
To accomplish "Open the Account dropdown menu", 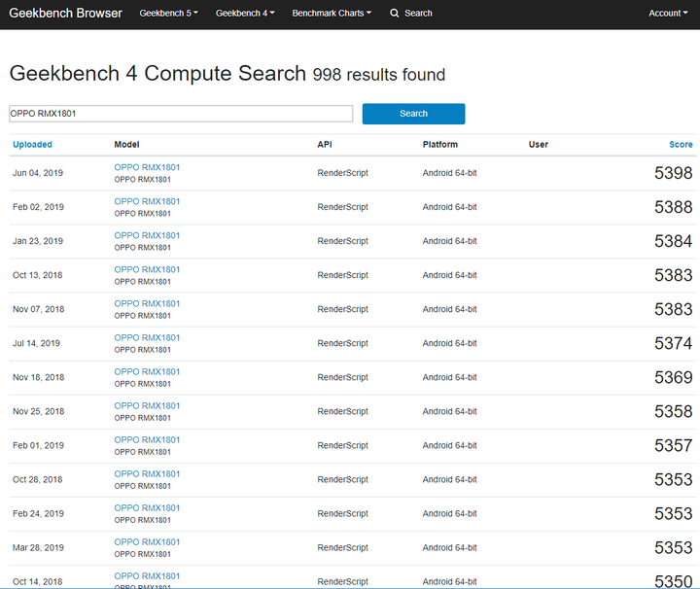I will click(668, 13).
